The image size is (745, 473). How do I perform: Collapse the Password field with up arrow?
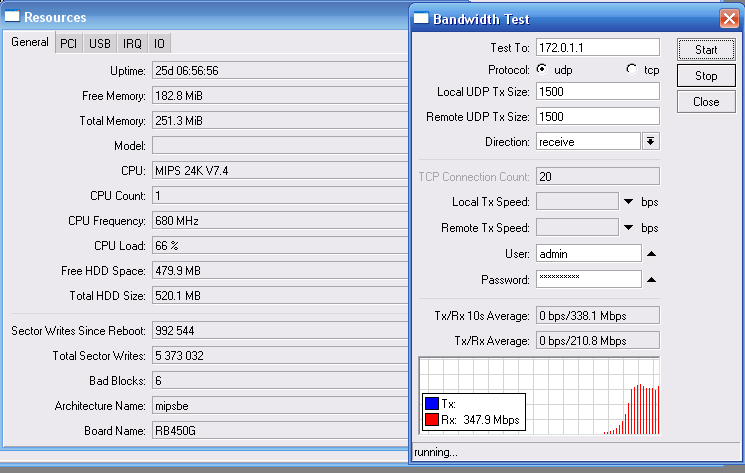[650, 279]
